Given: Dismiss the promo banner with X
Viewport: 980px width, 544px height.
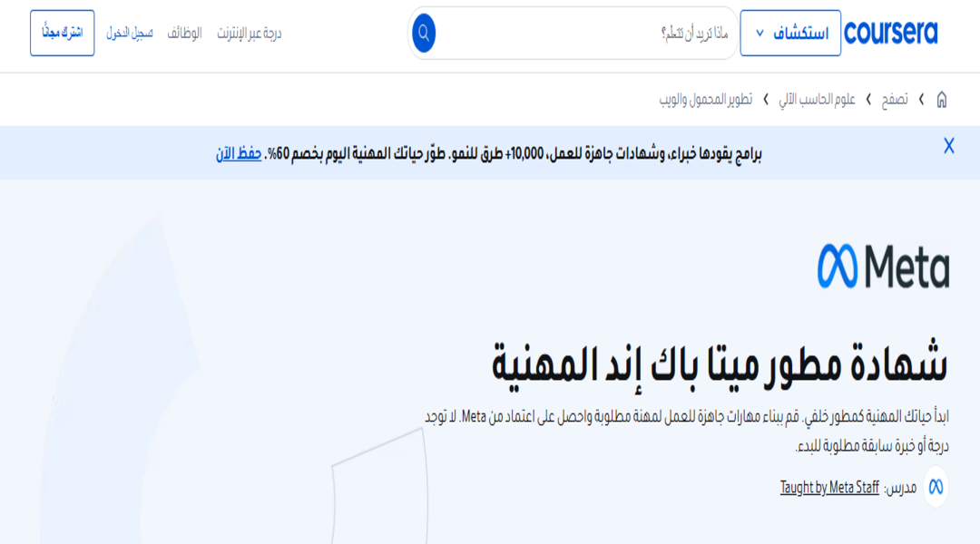Looking at the screenshot, I should click(x=949, y=146).
